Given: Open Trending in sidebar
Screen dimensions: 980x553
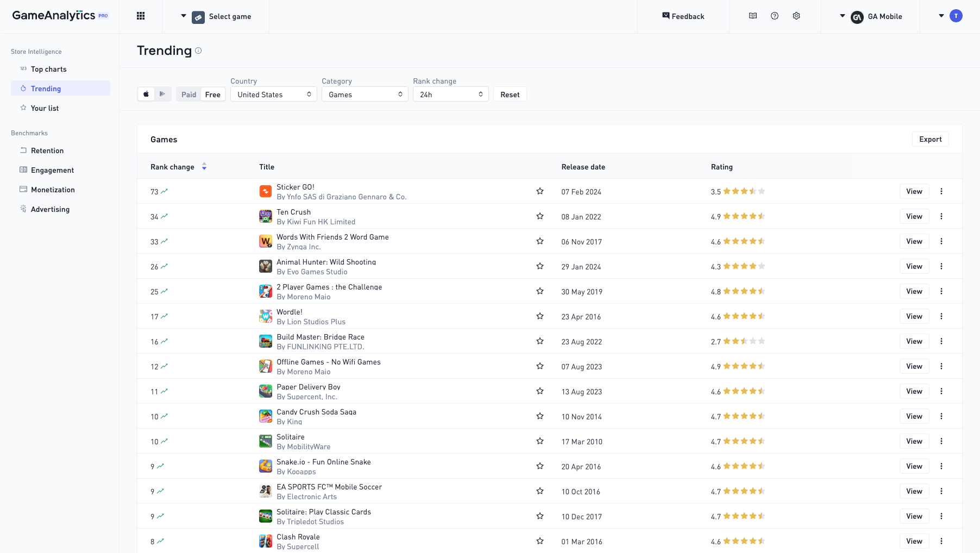Looking at the screenshot, I should pos(60,89).
